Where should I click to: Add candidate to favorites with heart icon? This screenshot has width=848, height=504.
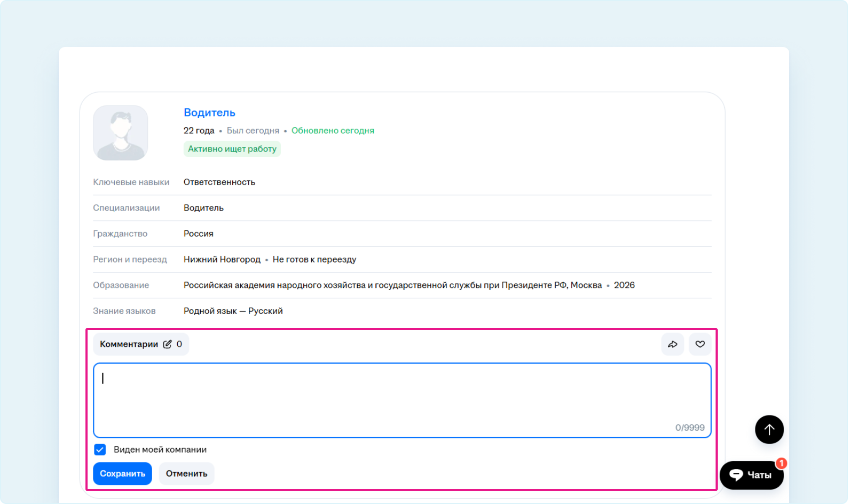700,344
